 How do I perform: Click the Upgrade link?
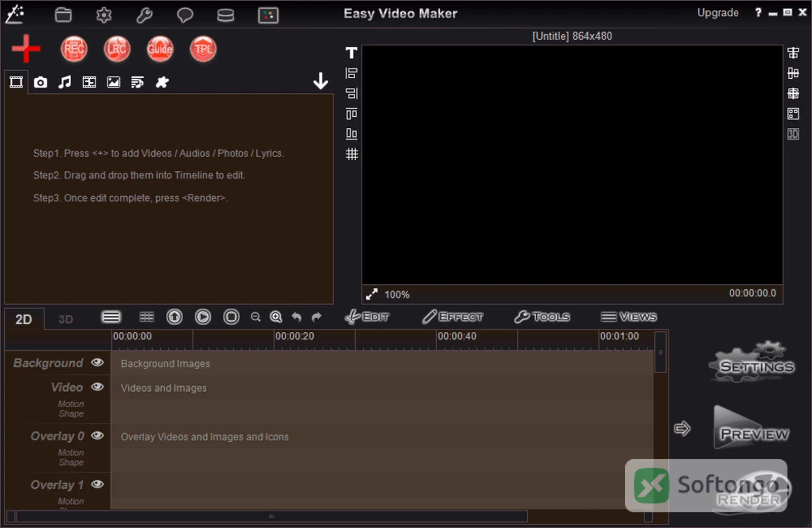pos(718,13)
